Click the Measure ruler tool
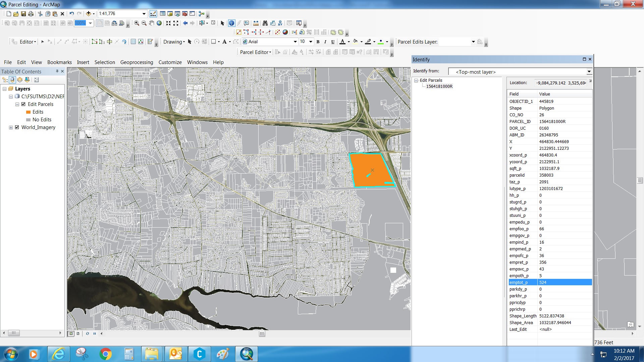Screen dimensions: 644x362 [256, 23]
